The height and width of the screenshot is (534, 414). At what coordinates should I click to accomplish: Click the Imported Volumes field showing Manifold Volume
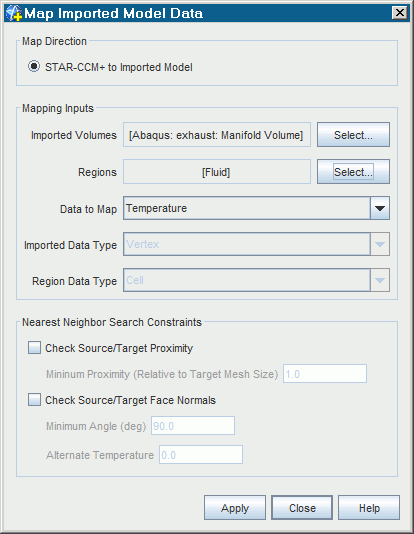pyautogui.click(x=217, y=135)
